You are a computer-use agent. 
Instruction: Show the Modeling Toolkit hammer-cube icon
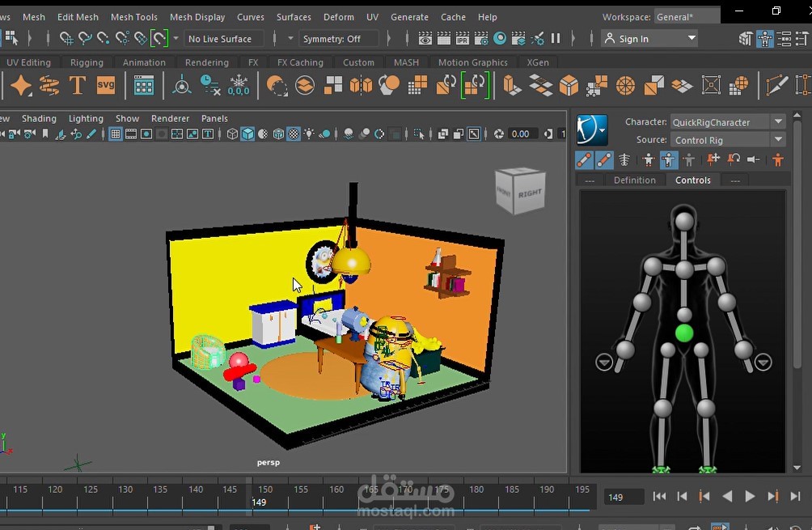[746, 39]
